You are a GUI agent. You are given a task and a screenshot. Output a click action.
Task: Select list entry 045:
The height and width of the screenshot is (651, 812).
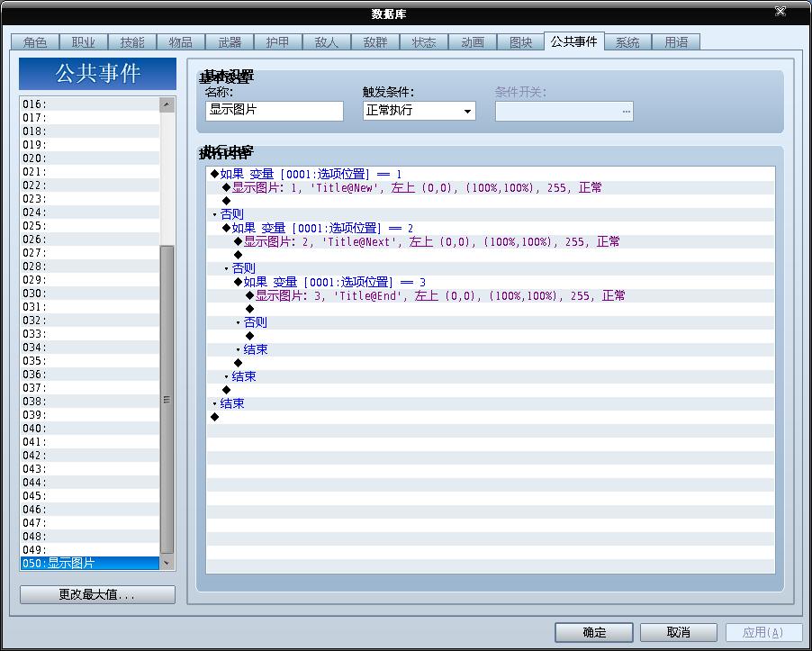pos(90,496)
